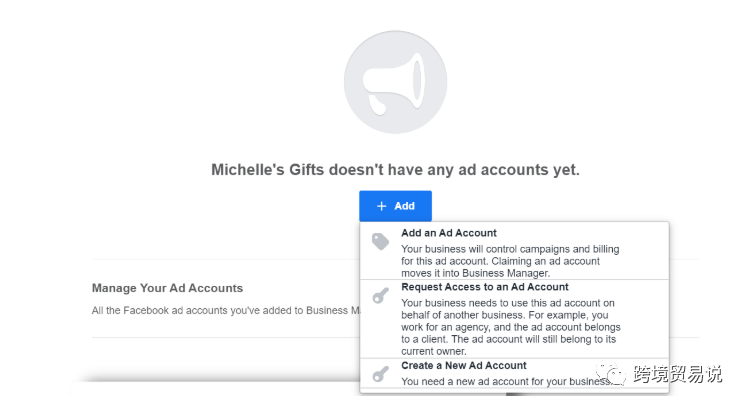Click the Manage Your Ad Accounts heading
The height and width of the screenshot is (407, 746).
point(167,288)
